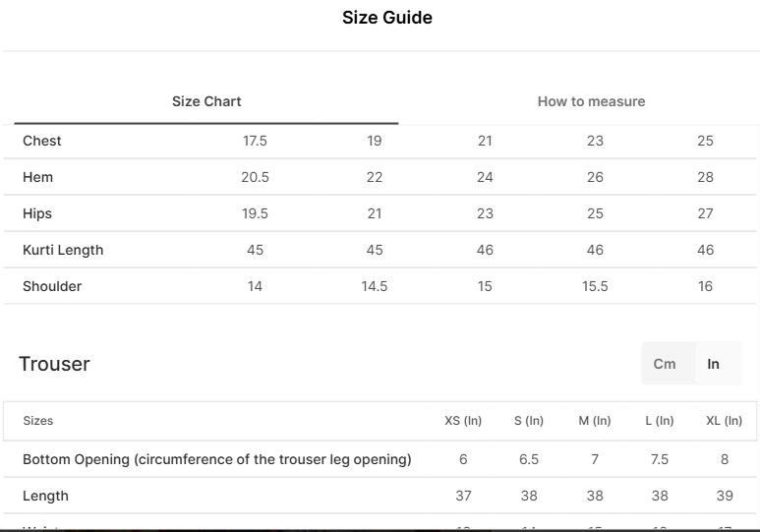Click the trouser Length row label
Viewport: 760px width, 532px height.
pos(45,496)
